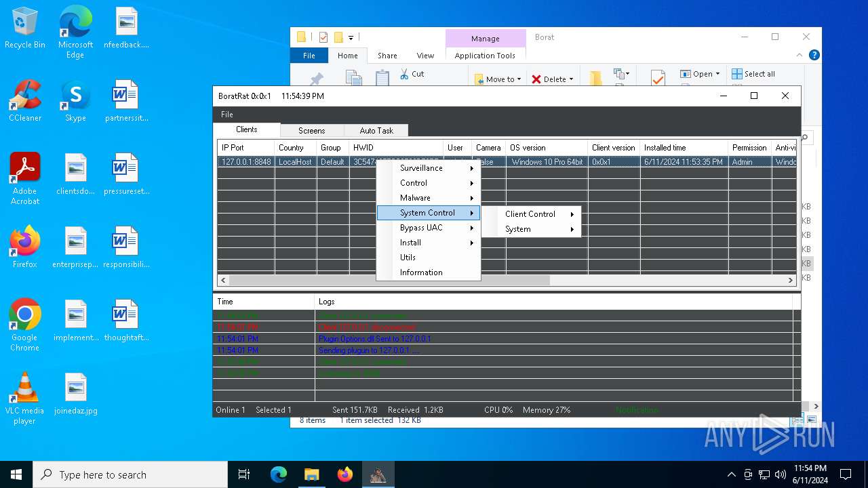Click horizontal scrollbar left arrow in client list
This screenshot has height=488, width=868.
click(223, 280)
